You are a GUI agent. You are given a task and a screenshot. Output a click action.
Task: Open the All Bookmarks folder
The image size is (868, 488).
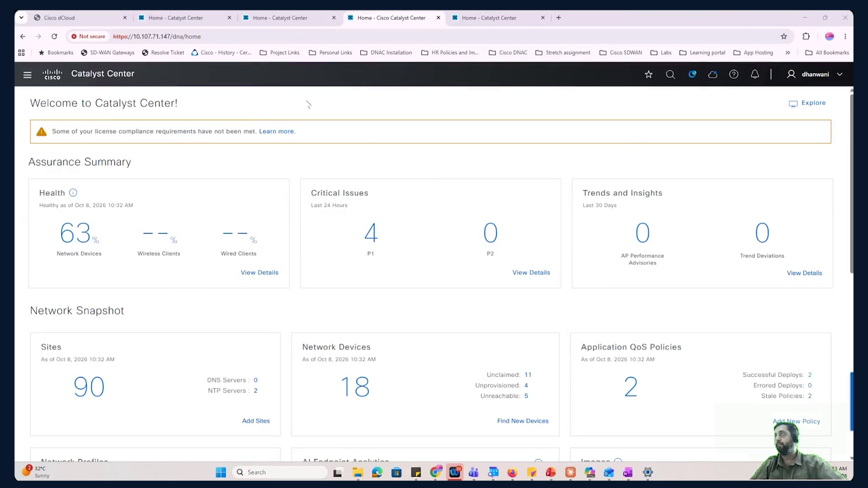click(x=827, y=53)
